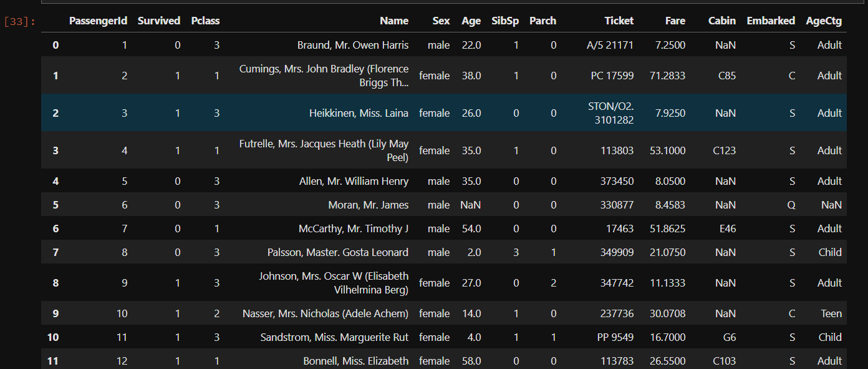Select the Name column header
The image size is (868, 369).
coord(394,21)
